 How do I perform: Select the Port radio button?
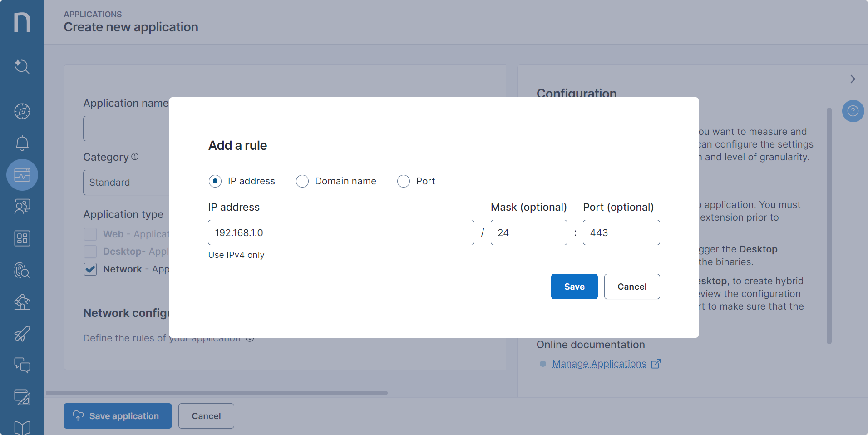(x=403, y=181)
